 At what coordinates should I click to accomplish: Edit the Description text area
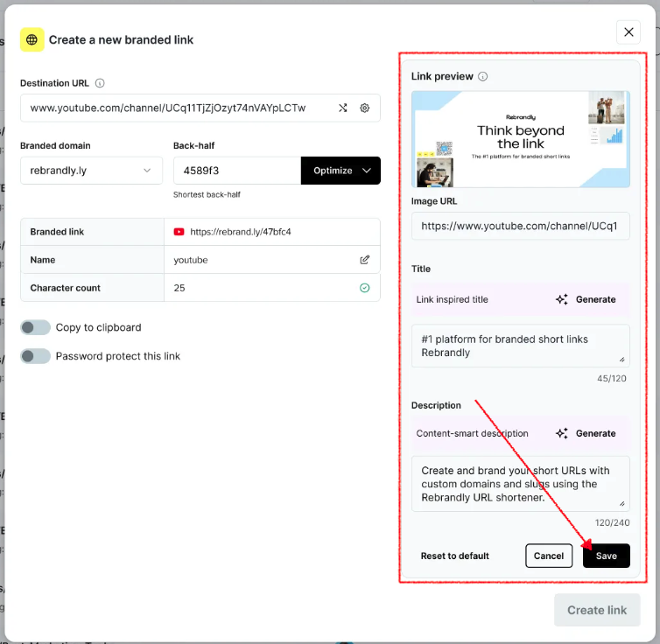(521, 484)
